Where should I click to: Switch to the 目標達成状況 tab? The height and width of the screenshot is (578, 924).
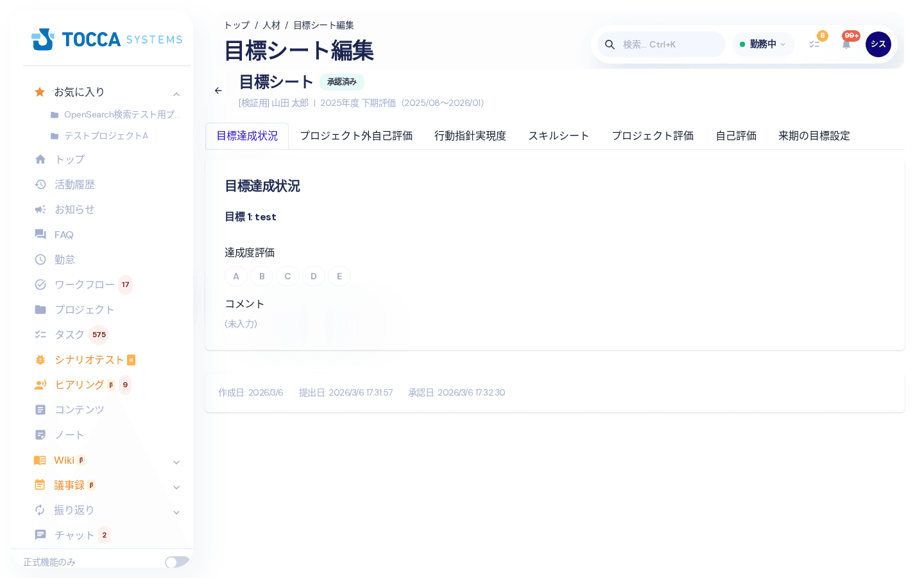point(247,136)
